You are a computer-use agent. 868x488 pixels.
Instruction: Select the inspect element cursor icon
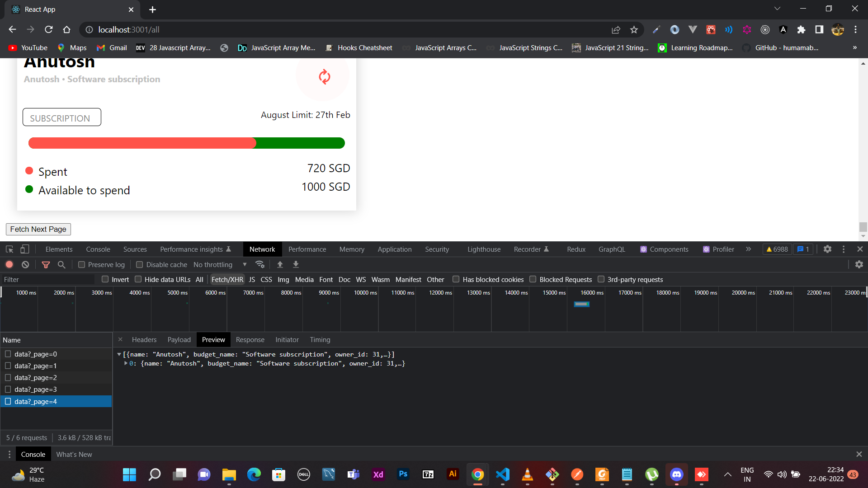point(9,249)
